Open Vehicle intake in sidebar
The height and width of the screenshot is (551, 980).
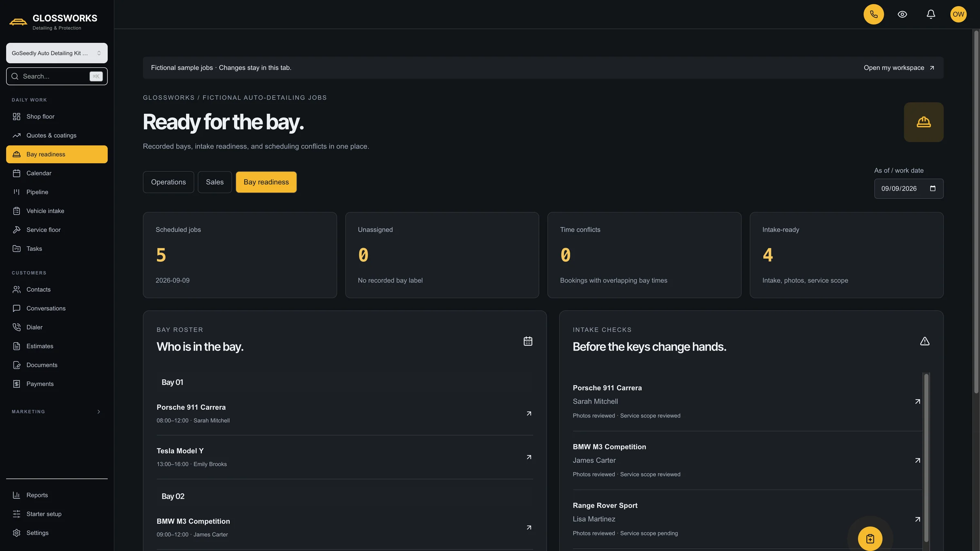click(x=57, y=211)
